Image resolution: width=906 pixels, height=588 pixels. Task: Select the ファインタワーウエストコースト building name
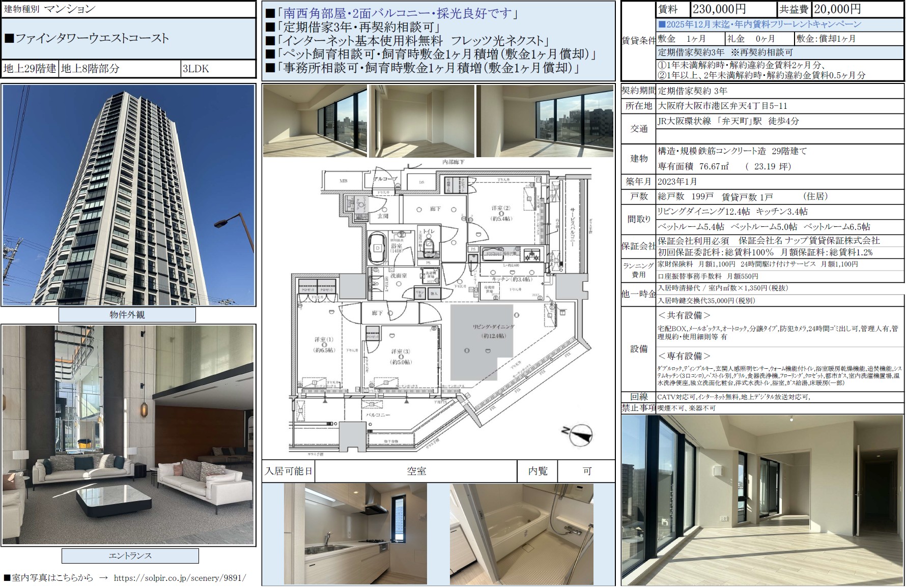click(x=92, y=39)
